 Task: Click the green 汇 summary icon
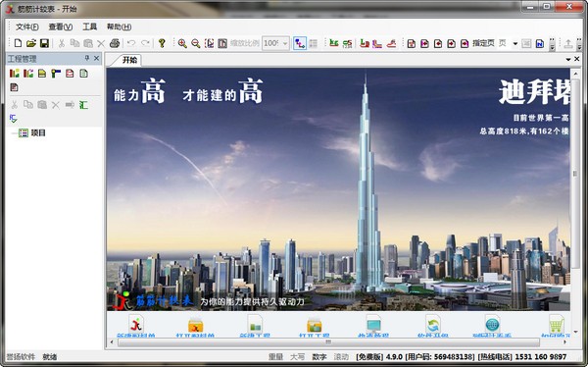coord(83,105)
